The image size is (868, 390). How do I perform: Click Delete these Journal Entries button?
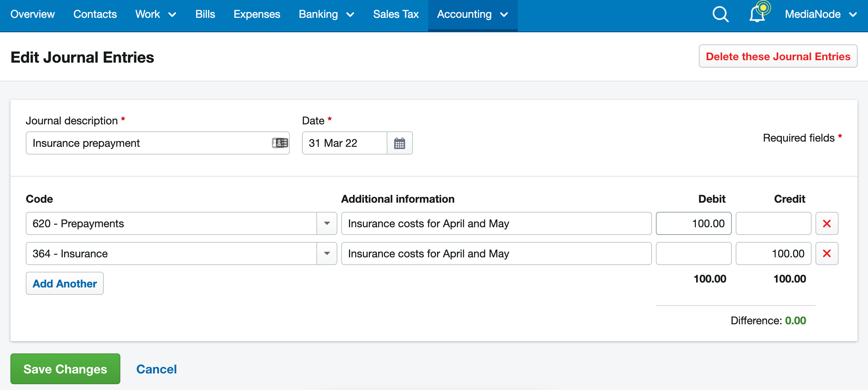[778, 56]
